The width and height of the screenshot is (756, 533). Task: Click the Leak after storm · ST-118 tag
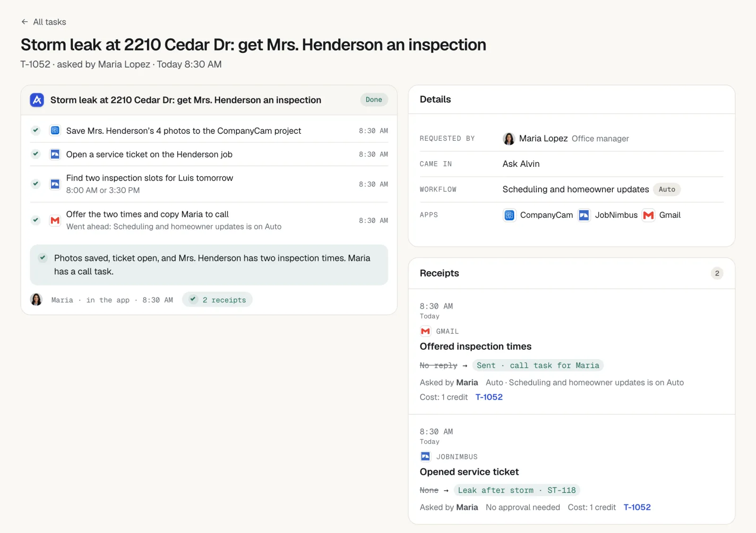coord(517,490)
